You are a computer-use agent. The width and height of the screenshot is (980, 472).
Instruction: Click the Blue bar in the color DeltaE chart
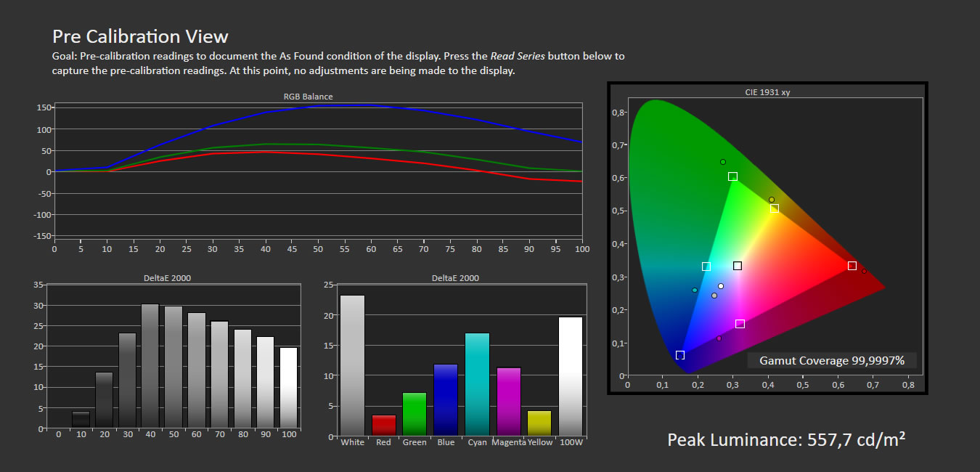pos(446,400)
